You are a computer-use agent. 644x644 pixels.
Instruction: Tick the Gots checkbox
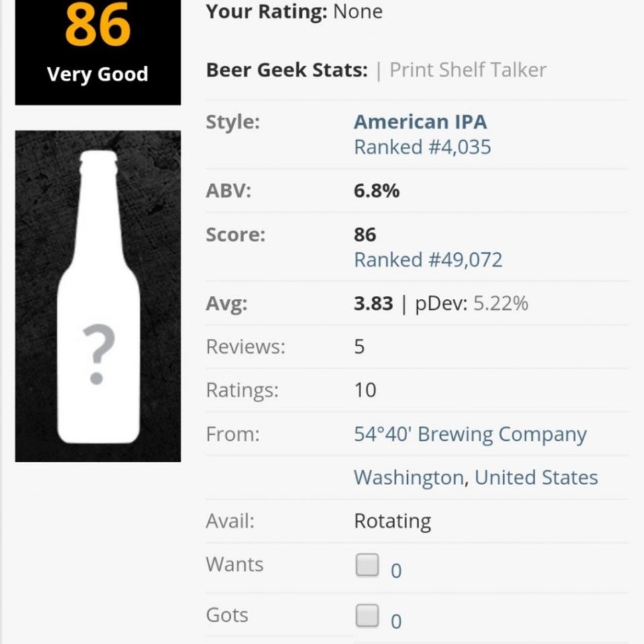click(x=367, y=616)
